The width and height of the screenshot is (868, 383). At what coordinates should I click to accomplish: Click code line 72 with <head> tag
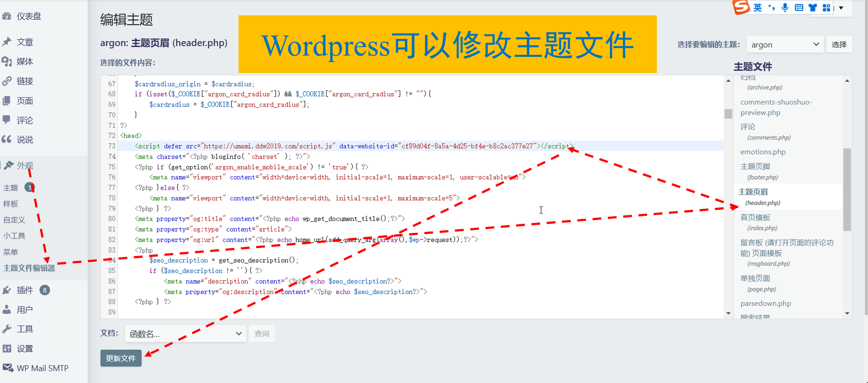tap(131, 135)
